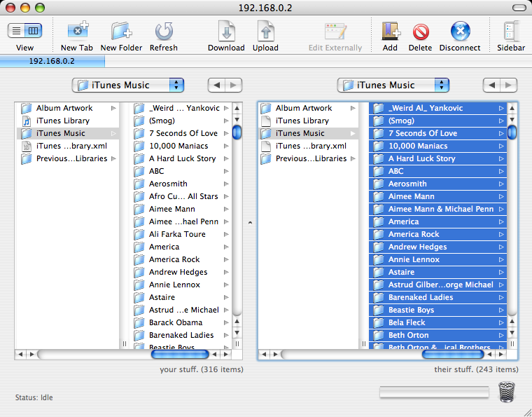Click the Download toolbar icon
The width and height of the screenshot is (532, 417).
tap(226, 31)
